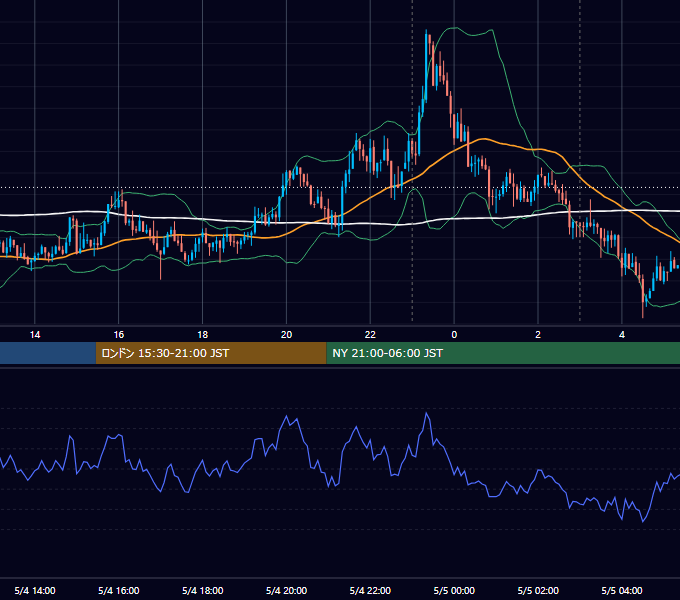Click the 5/5 00:00 date label
This screenshot has width=680, height=600.
[x=454, y=590]
